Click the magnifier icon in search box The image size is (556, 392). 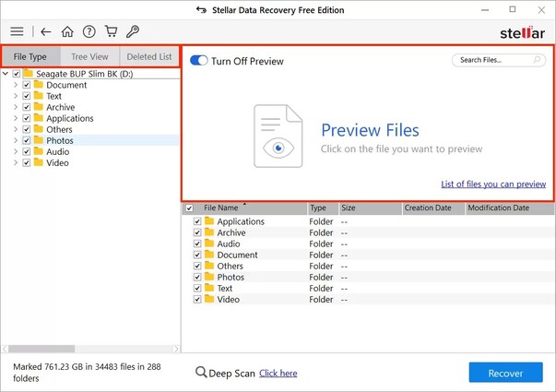538,60
